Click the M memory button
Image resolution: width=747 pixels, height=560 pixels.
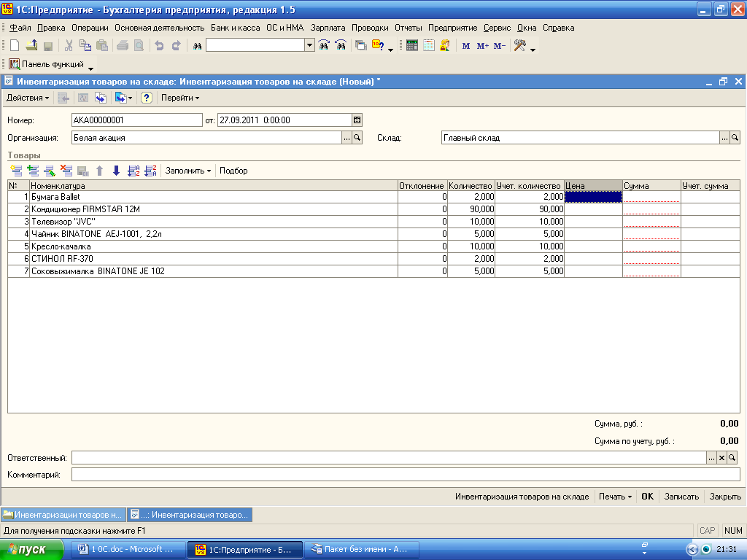coord(466,46)
